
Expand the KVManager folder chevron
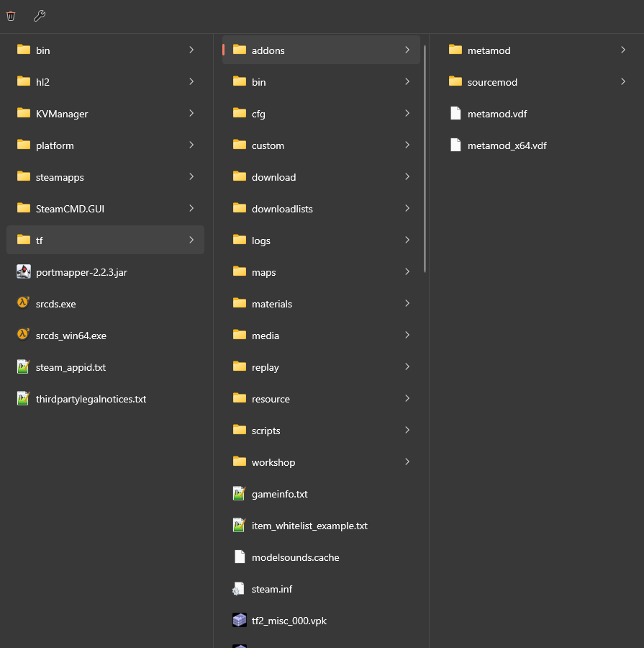tap(191, 113)
